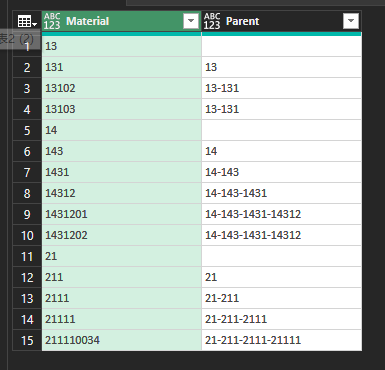The height and width of the screenshot is (370, 385).
Task: Click the empty Parent cell in row 11
Action: 282,256
